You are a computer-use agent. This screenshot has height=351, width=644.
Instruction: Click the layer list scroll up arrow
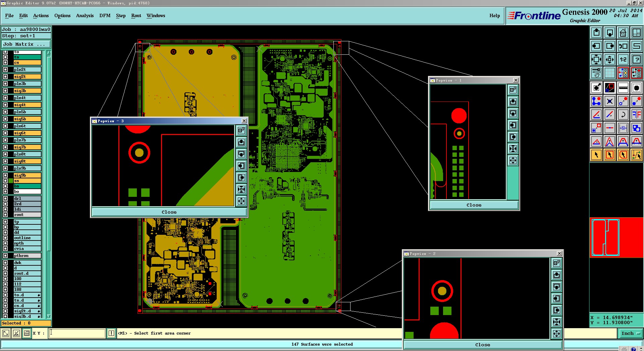click(49, 53)
